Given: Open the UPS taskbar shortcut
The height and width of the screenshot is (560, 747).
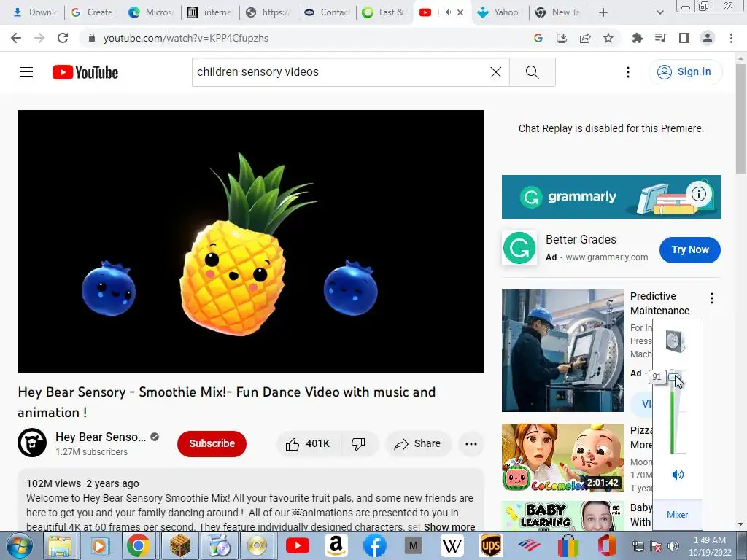Looking at the screenshot, I should tap(491, 545).
